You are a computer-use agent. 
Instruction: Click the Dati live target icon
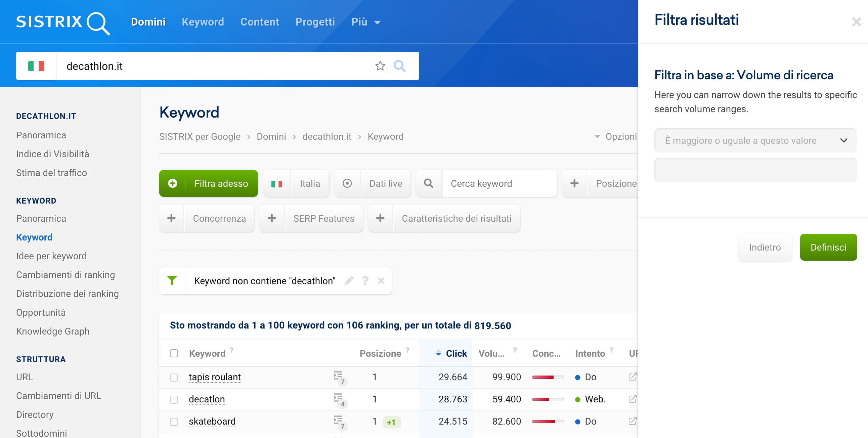347,183
